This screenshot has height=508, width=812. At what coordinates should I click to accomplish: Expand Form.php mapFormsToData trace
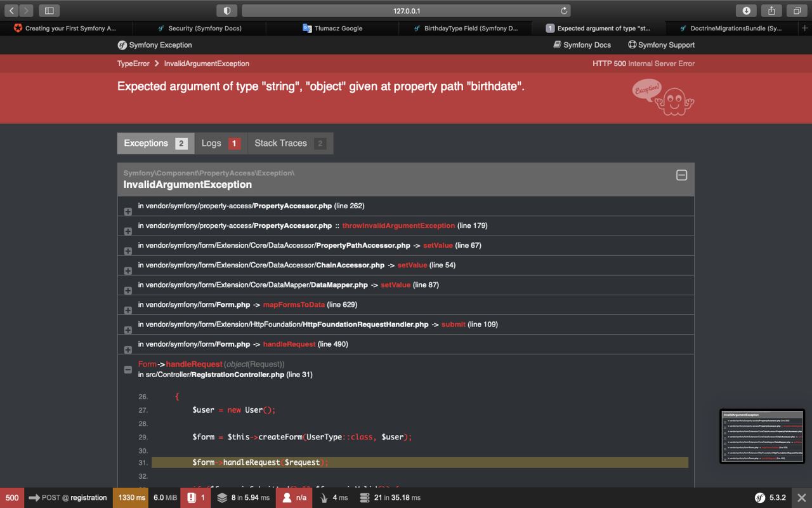(x=128, y=310)
